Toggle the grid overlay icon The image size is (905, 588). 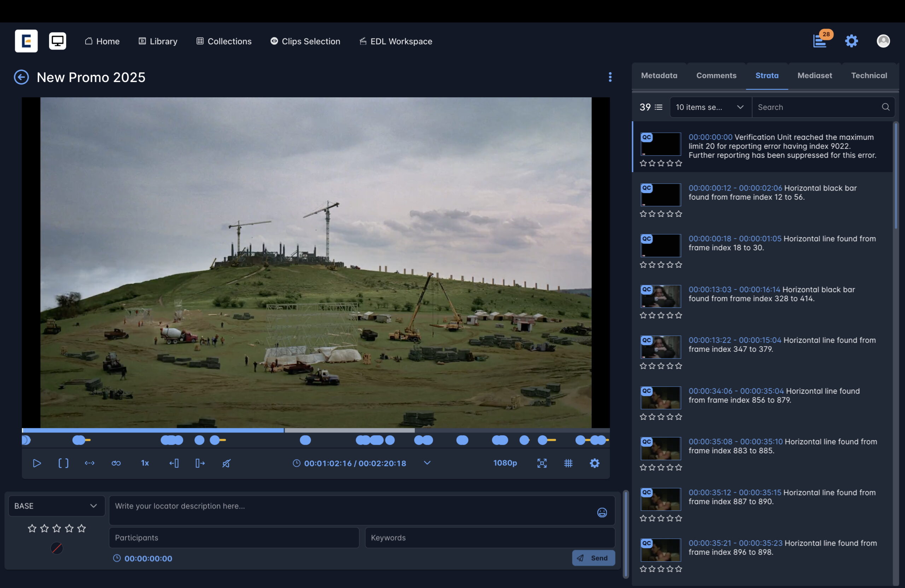[x=568, y=463]
